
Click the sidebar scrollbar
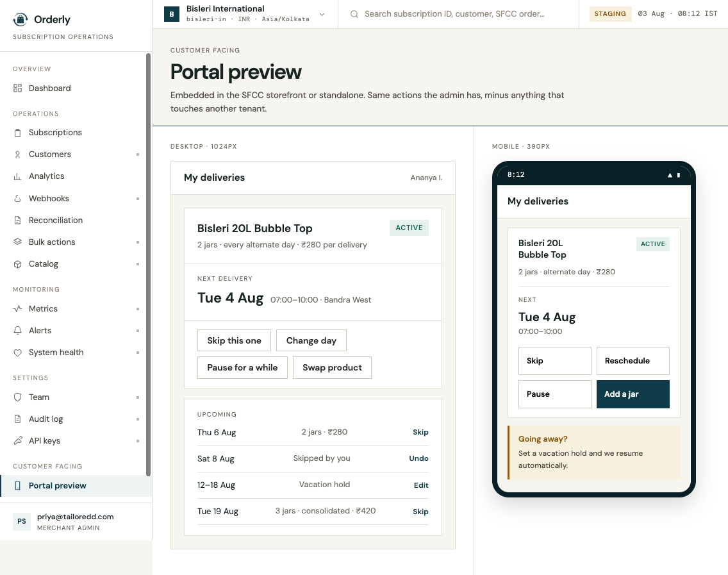tap(149, 265)
